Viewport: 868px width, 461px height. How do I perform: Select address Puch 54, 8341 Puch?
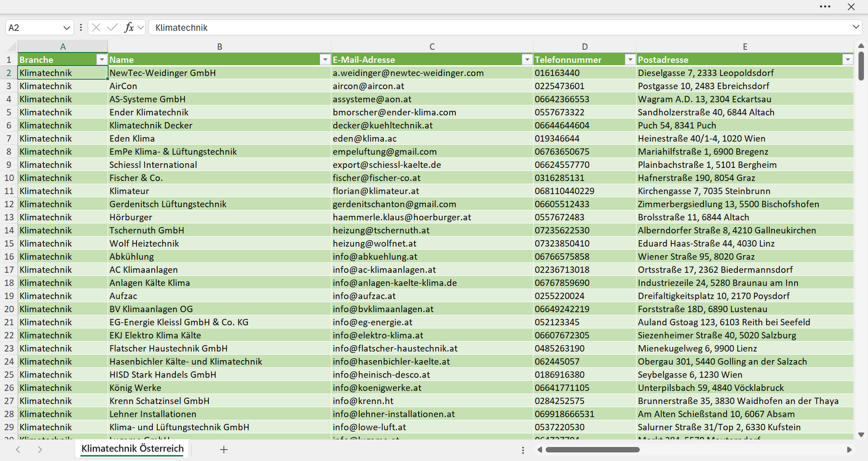pos(745,126)
